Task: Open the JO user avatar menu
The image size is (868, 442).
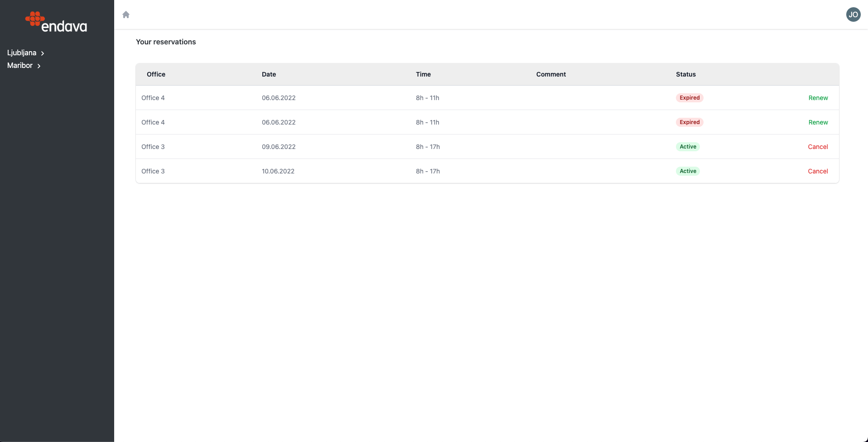Action: pyautogui.click(x=853, y=14)
